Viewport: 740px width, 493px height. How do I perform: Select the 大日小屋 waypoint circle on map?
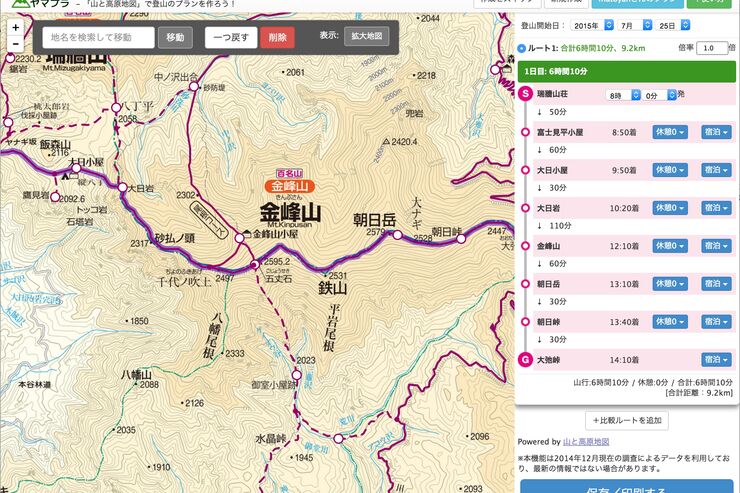click(76, 168)
